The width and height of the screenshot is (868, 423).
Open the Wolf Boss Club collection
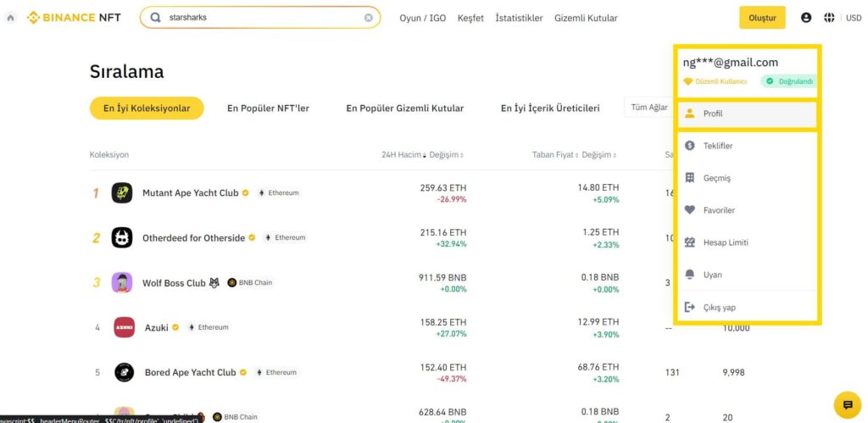(x=174, y=283)
